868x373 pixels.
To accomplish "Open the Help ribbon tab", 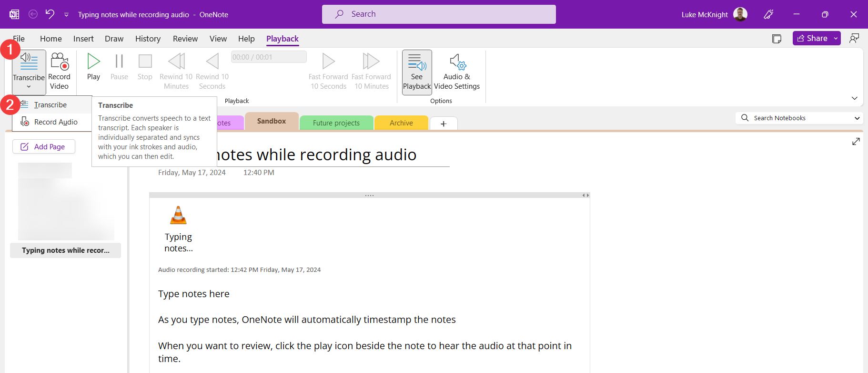I will [246, 39].
